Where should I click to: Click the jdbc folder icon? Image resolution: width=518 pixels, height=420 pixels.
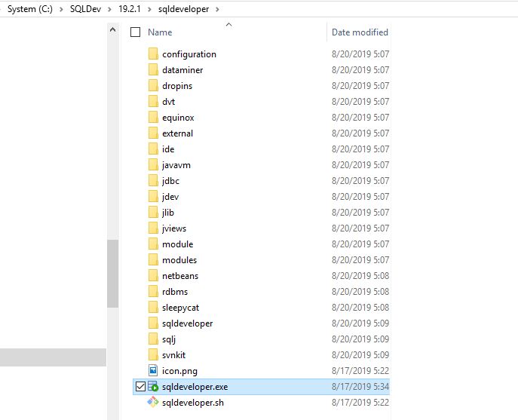(x=153, y=181)
